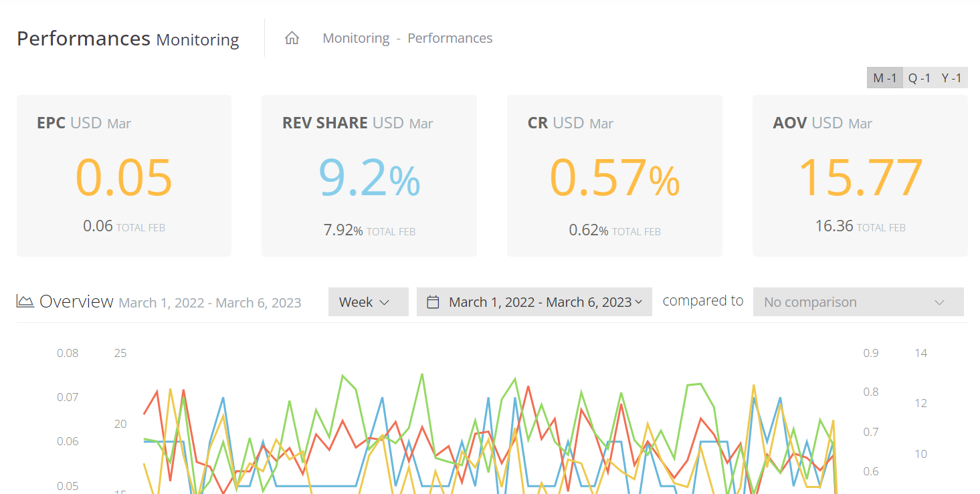
Task: Click the CR value 0.57%
Action: [x=615, y=178]
